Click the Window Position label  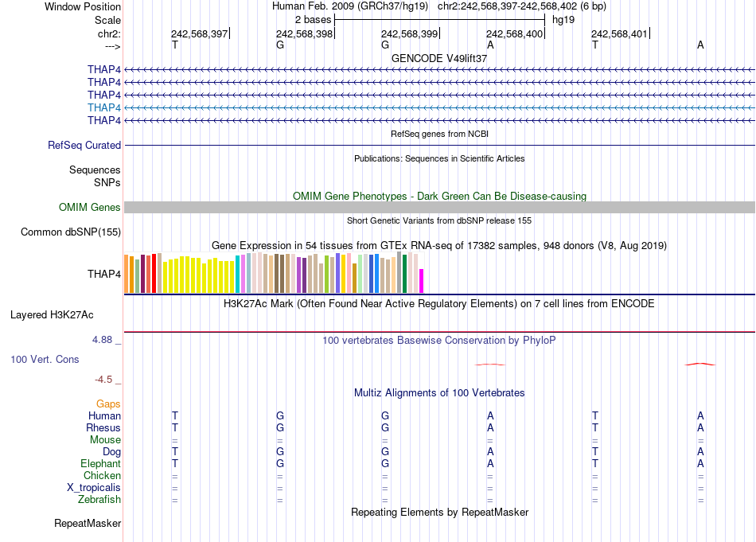(83, 6)
